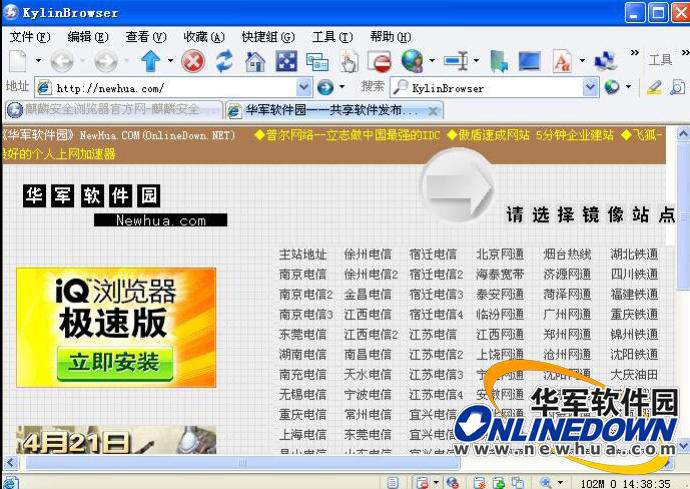Open the 工具(T) menu
The image size is (690, 489).
(x=332, y=37)
